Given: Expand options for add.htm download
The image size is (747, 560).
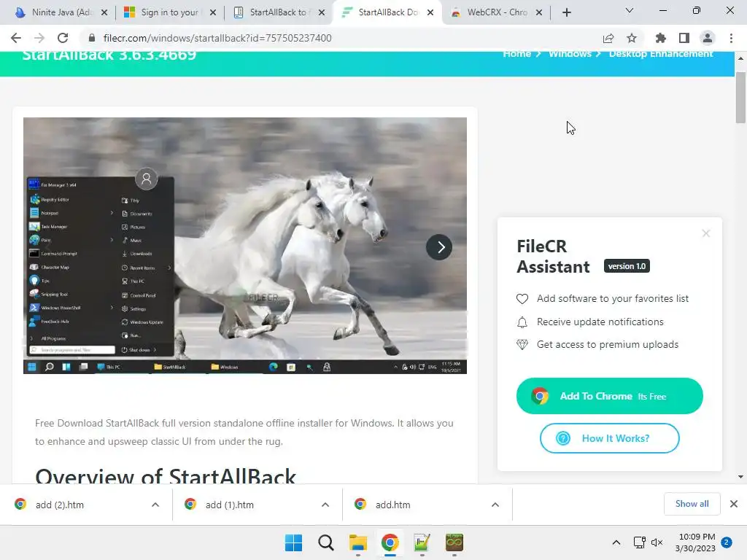Looking at the screenshot, I should pos(495,505).
